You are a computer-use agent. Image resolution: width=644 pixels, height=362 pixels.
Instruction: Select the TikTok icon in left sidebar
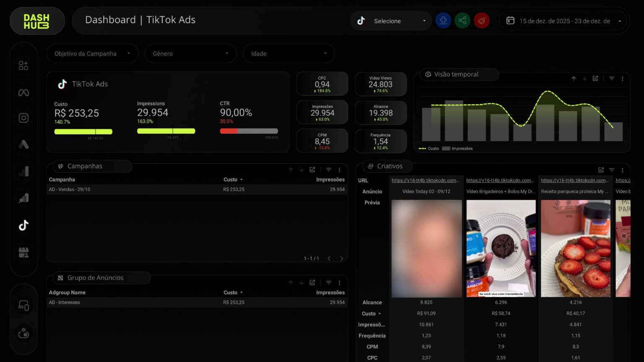pos(23,225)
